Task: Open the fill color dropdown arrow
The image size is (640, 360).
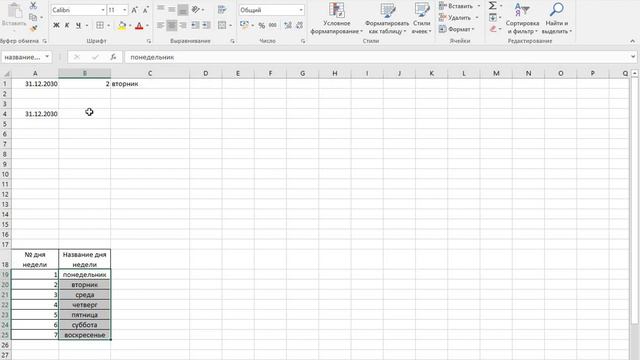Action: click(130, 26)
